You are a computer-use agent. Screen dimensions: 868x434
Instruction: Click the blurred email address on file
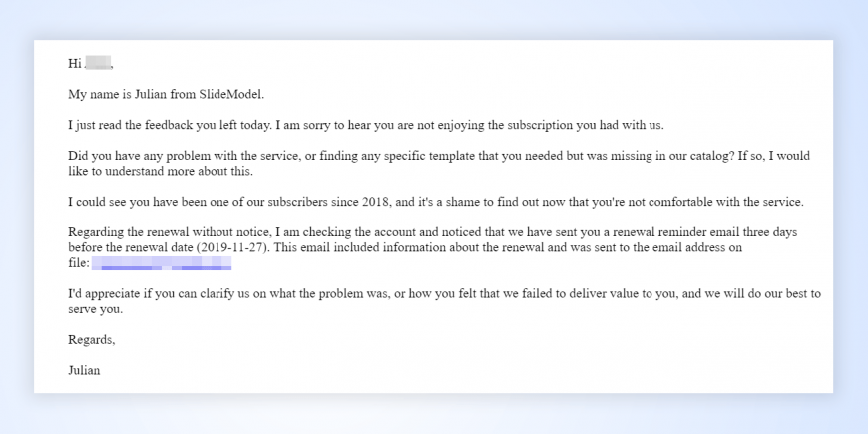pyautogui.click(x=162, y=263)
